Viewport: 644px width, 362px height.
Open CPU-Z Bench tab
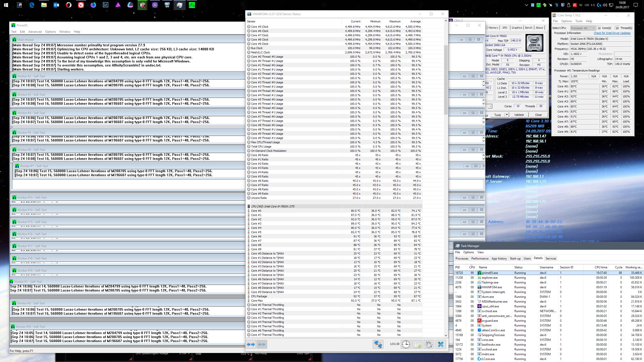tap(529, 28)
